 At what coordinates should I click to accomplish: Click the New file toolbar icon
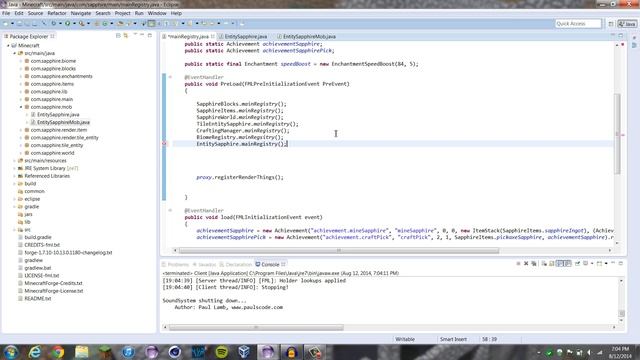pos(6,24)
